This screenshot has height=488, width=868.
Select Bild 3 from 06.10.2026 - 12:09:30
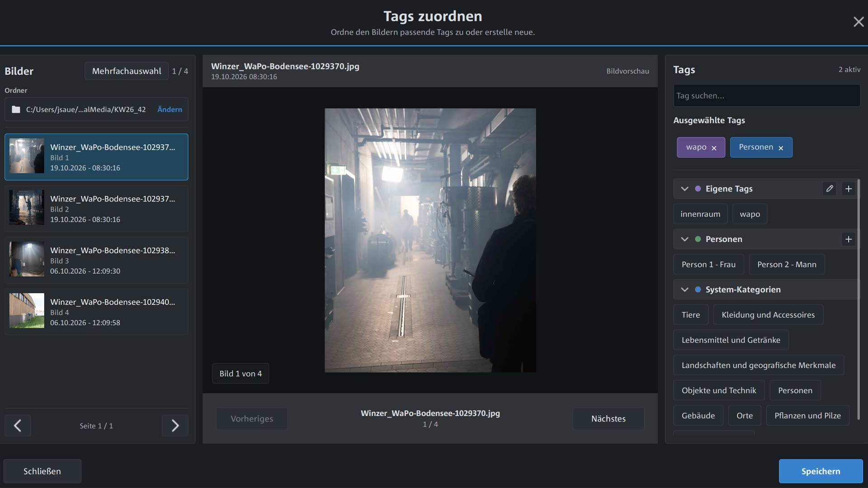(96, 260)
